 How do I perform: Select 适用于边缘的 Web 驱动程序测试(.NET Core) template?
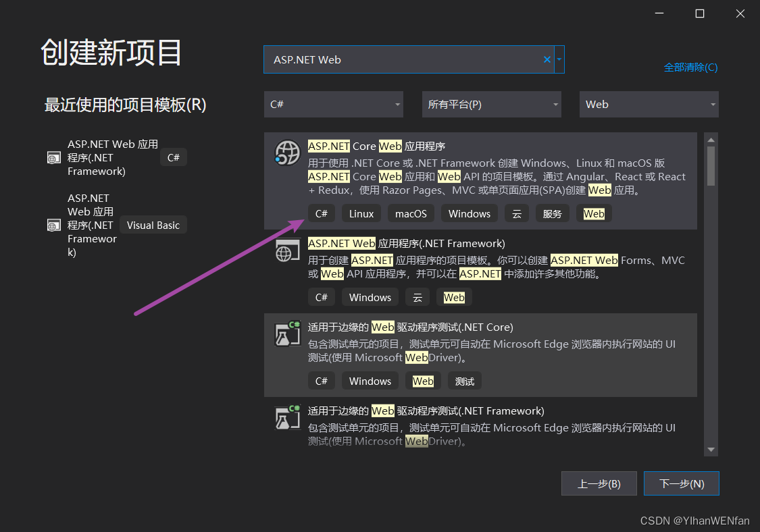click(x=480, y=355)
